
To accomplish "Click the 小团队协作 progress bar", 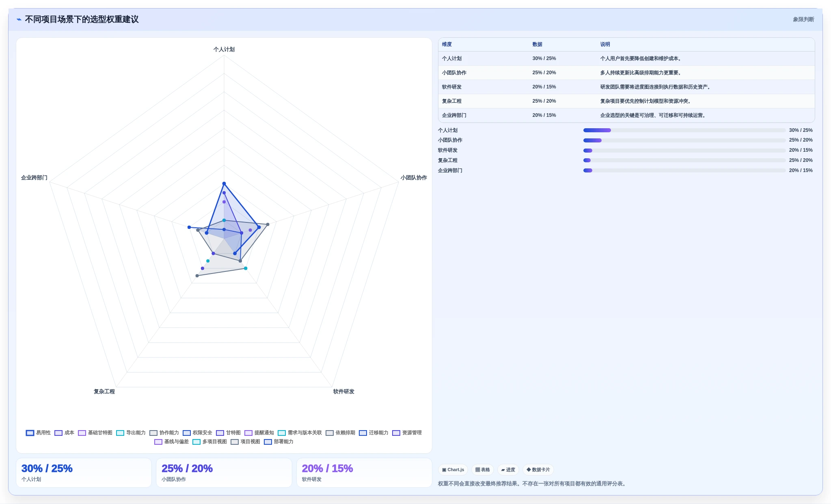I will pyautogui.click(x=684, y=140).
